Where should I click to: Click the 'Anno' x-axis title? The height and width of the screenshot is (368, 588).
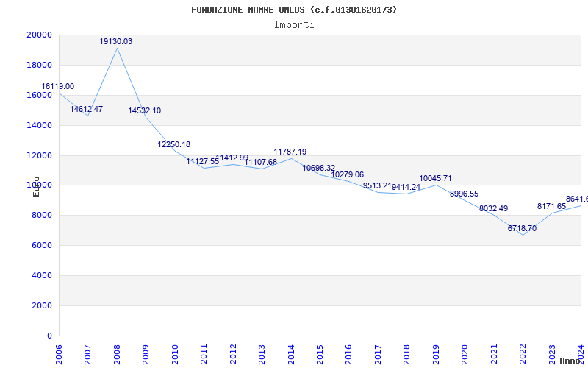[570, 361]
